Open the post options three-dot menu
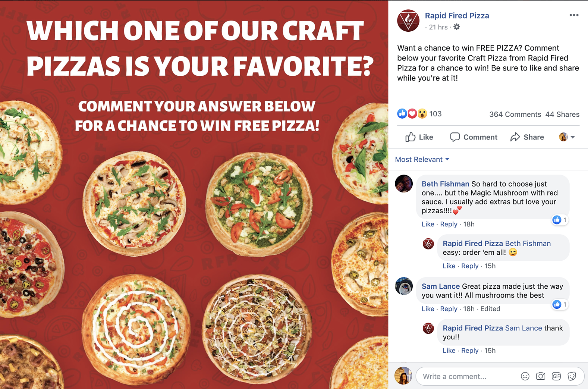The height and width of the screenshot is (389, 588). [x=574, y=15]
